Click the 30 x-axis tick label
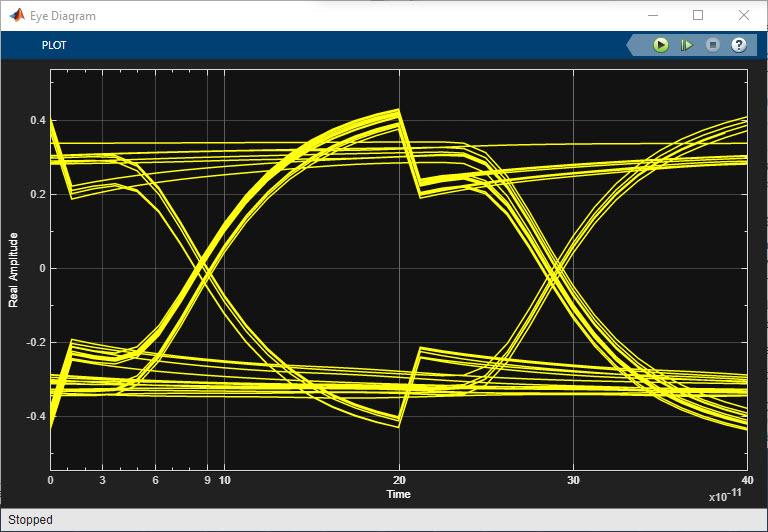 [573, 481]
